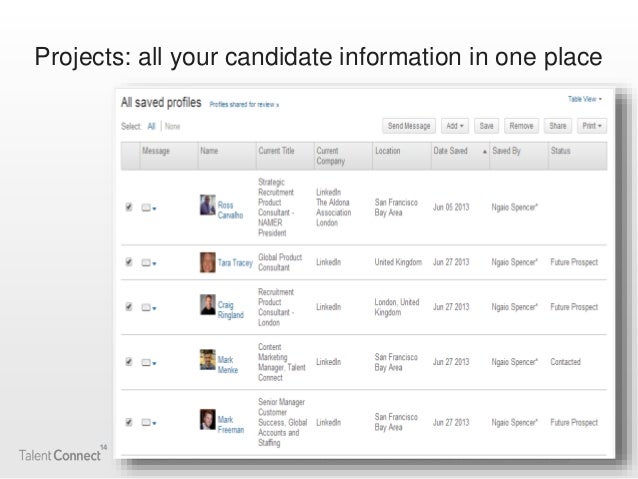Click message envelope icon for Mark Menke

click(146, 361)
